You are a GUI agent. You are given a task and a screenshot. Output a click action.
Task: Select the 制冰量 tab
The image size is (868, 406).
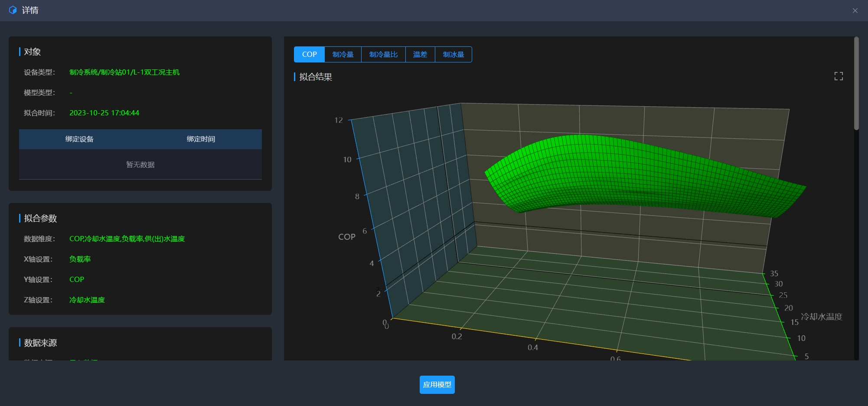[x=453, y=55]
